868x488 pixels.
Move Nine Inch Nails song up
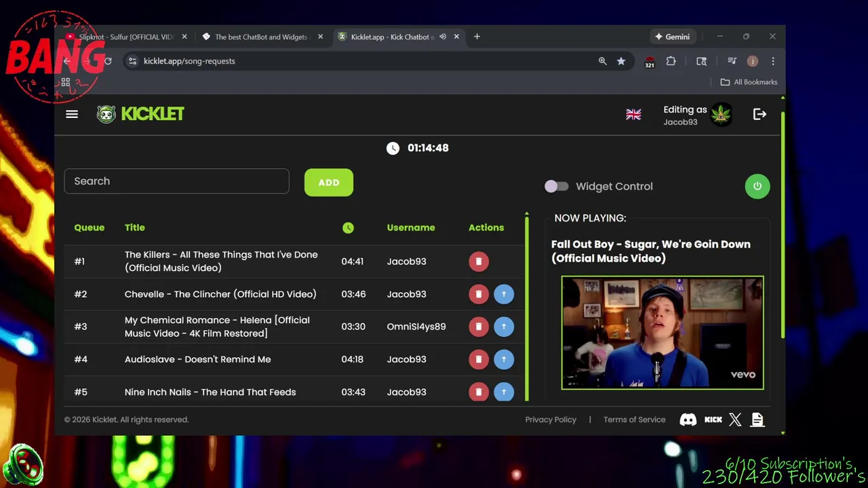(x=504, y=392)
